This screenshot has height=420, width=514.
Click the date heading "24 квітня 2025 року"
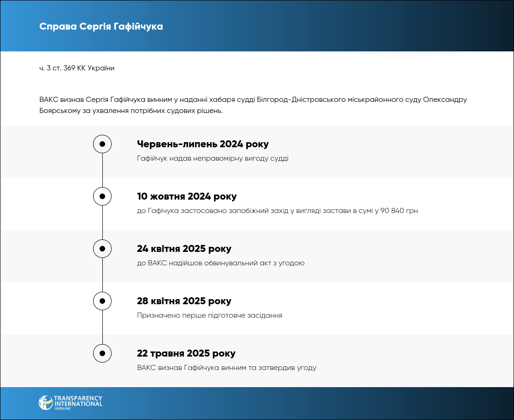pos(184,249)
